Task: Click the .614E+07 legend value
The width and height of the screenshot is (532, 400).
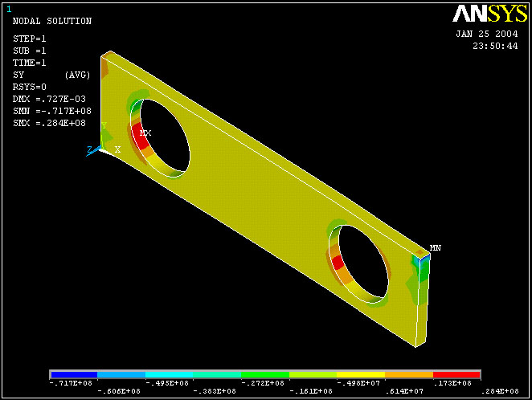Action: click(x=404, y=391)
